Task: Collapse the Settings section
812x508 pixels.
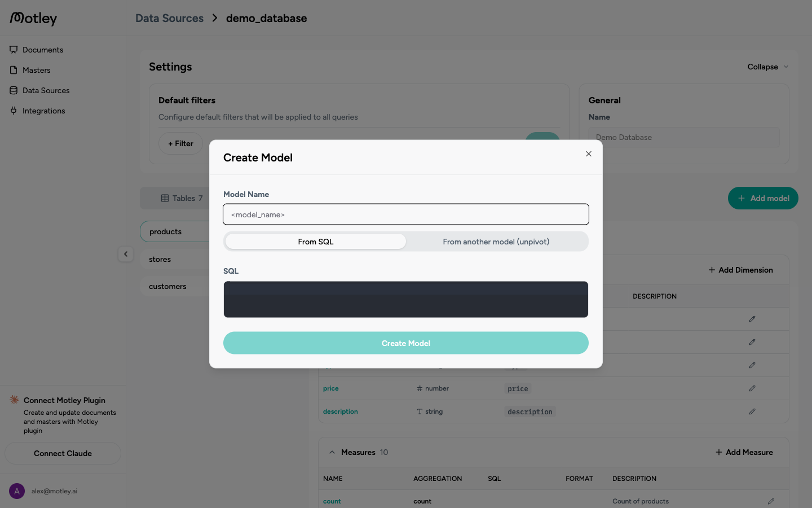Action: tap(768, 67)
